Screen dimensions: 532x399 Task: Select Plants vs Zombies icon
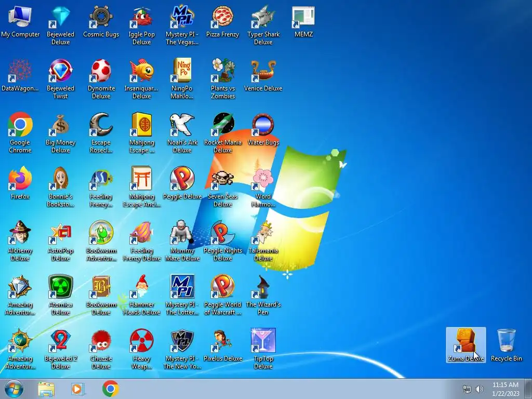(x=222, y=71)
